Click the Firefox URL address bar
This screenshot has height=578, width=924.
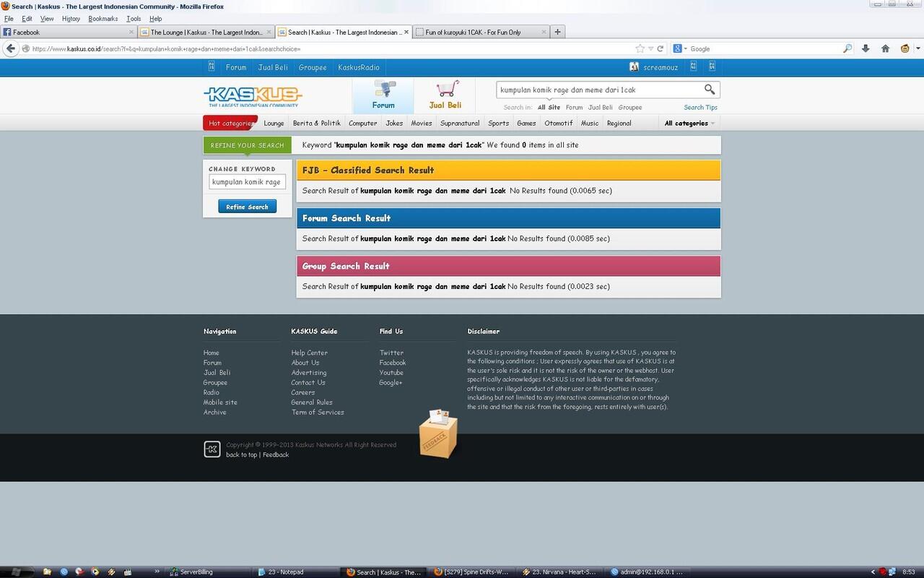point(332,48)
